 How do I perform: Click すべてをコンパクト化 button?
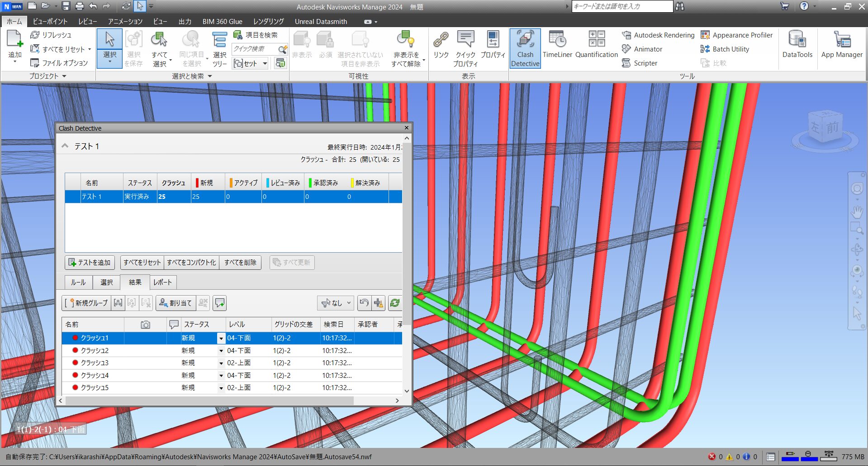pos(191,262)
